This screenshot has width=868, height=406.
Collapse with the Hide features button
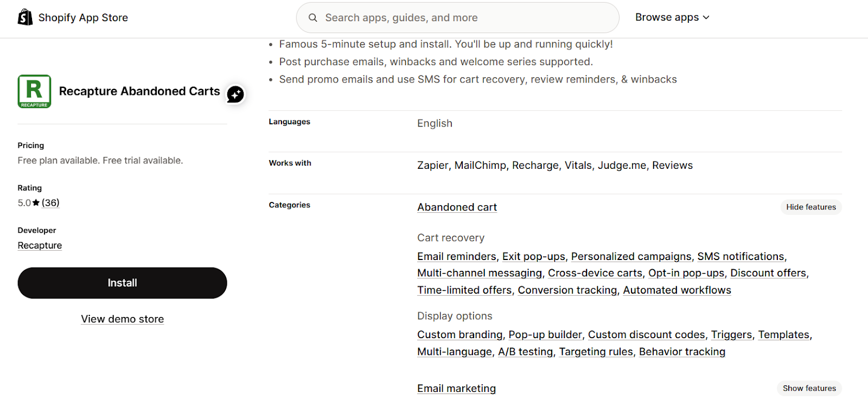[811, 207]
